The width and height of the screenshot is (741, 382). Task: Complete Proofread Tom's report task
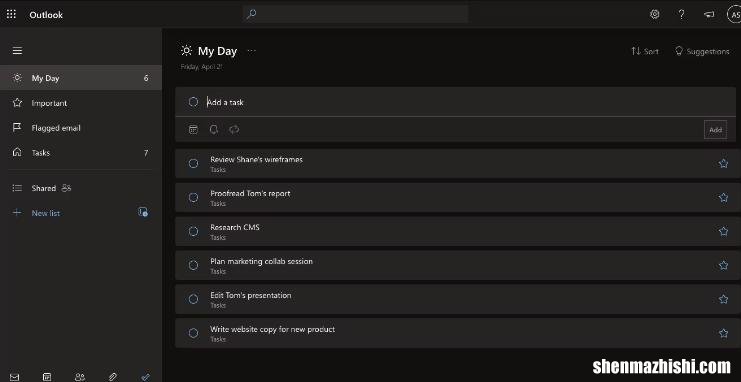(x=193, y=198)
